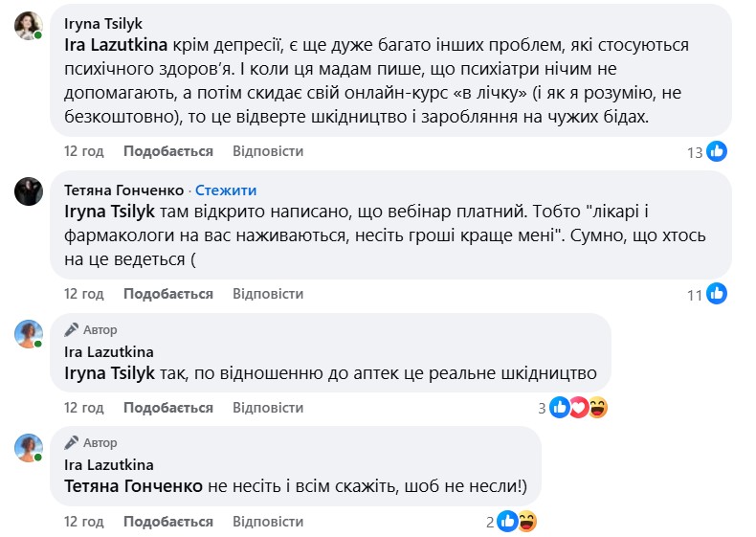The width and height of the screenshot is (756, 537).
Task: Click the pencil Автор badge icon on last comment
Action: point(71,443)
